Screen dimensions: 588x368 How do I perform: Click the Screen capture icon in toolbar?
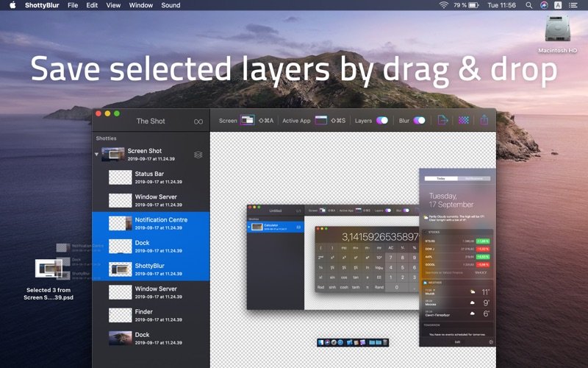click(247, 120)
